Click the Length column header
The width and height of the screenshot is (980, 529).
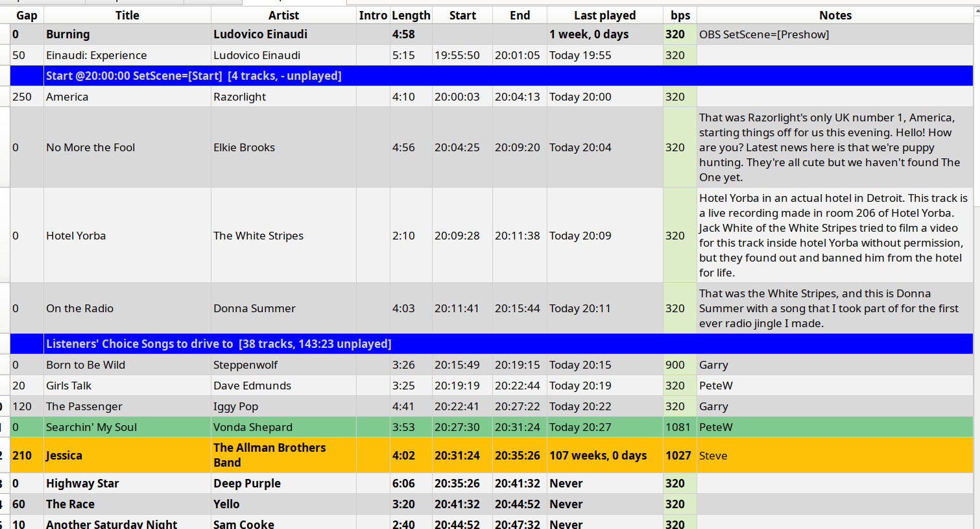pyautogui.click(x=411, y=15)
